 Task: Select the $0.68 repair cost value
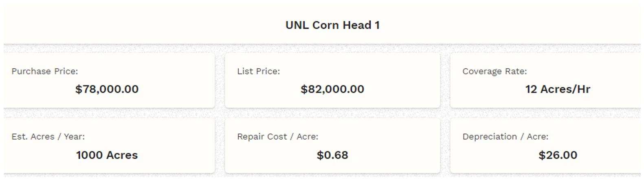332,155
